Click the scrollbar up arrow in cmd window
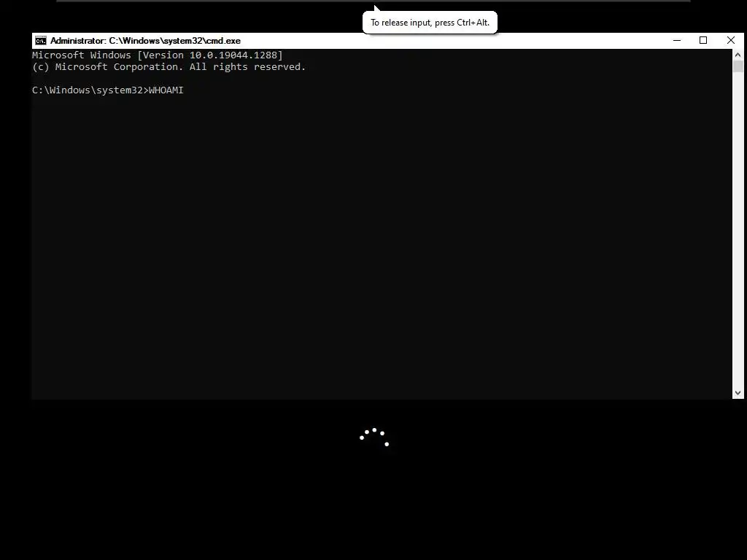Screen dimensions: 747x560 [x=738, y=54]
